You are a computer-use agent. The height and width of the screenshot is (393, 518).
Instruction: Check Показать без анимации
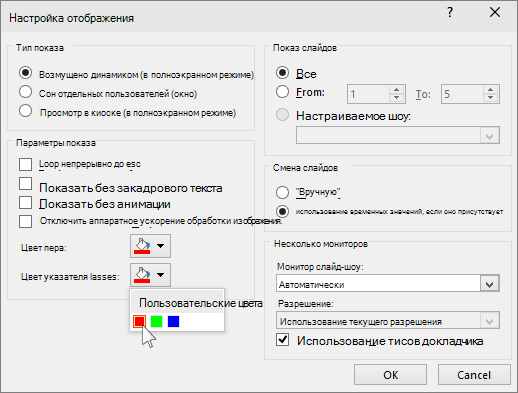click(26, 202)
